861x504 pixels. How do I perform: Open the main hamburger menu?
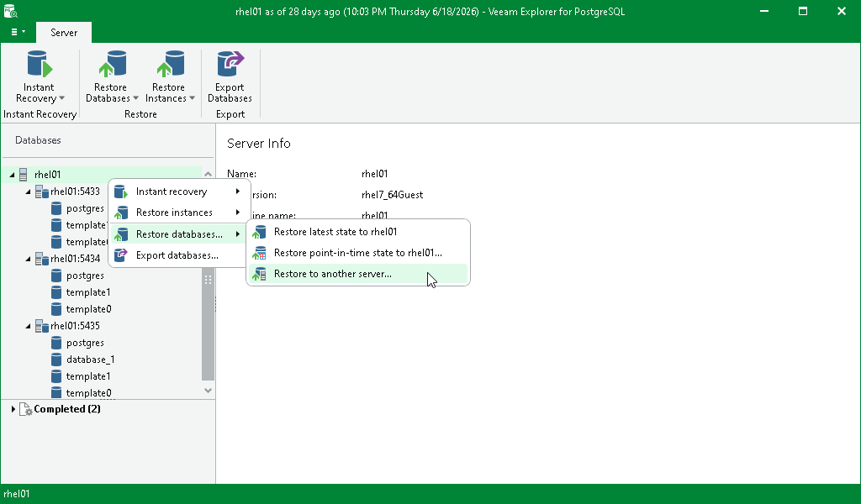[x=18, y=33]
